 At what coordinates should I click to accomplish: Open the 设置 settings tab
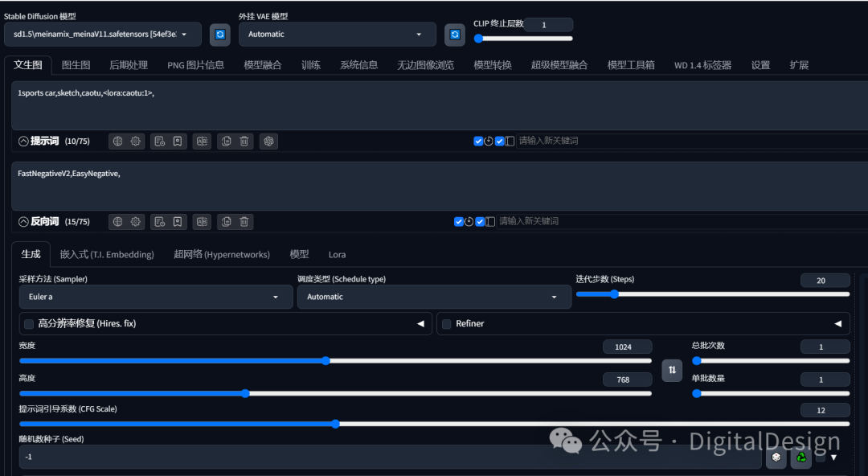pos(760,65)
